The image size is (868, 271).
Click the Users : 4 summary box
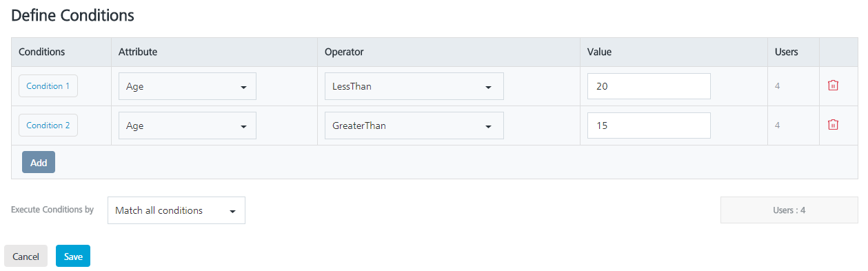tap(789, 210)
